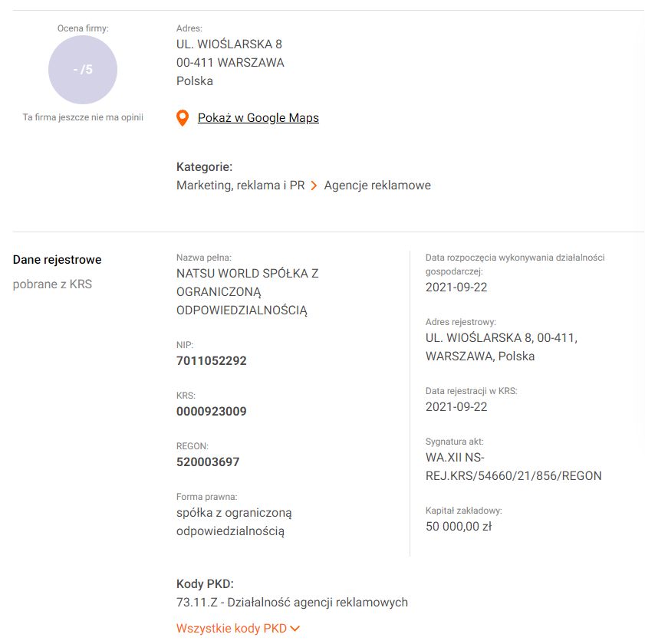
Task: Click the Ta firma jeszcze nie ma opinii text
Action: (83, 117)
